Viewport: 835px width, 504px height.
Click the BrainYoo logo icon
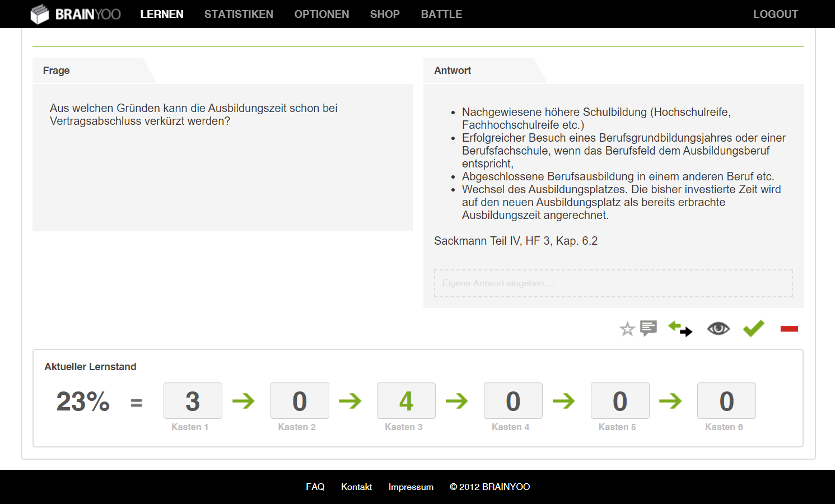40,14
